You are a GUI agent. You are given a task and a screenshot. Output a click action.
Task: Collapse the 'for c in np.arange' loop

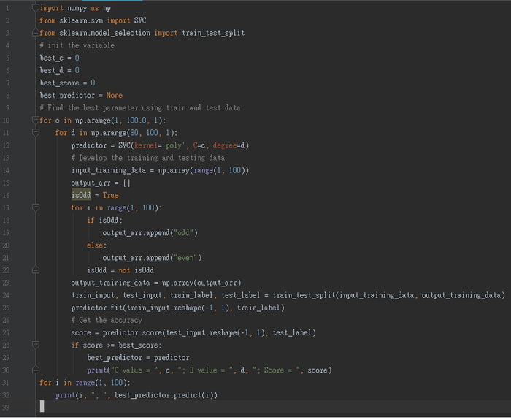[x=35, y=120]
